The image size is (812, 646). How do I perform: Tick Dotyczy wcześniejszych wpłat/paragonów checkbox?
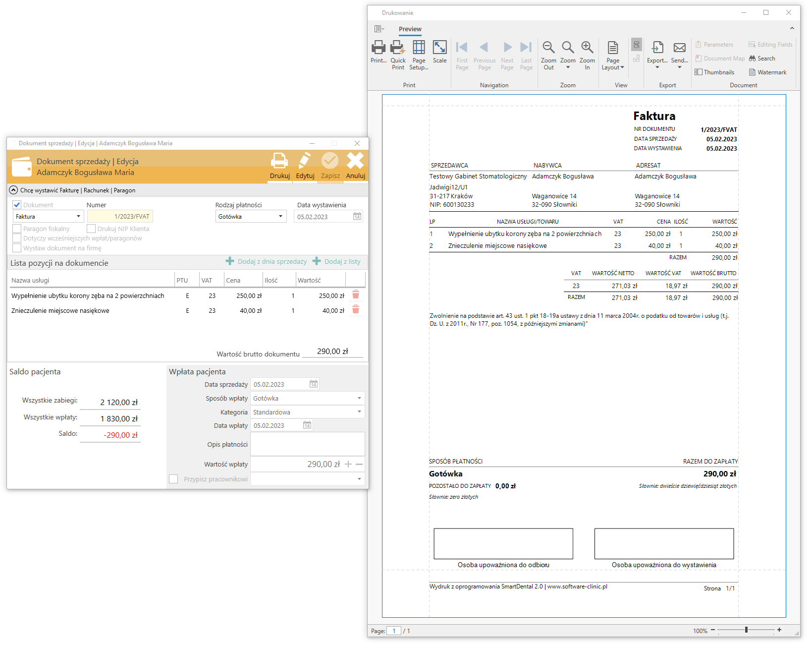[x=17, y=238]
